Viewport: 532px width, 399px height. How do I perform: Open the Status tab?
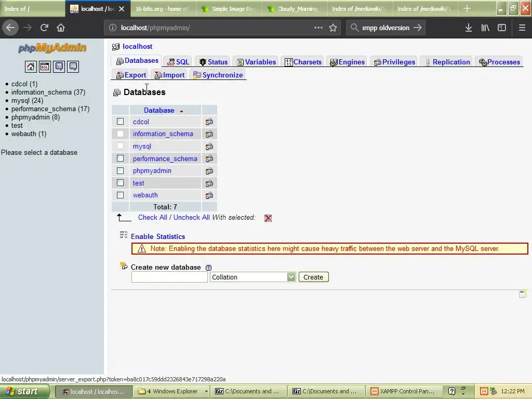[x=214, y=62]
